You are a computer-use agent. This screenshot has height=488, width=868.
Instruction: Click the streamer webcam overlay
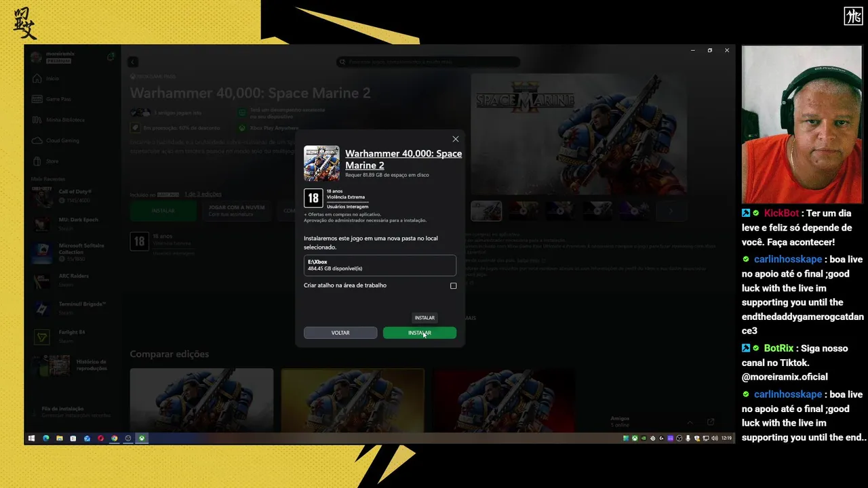click(x=801, y=124)
